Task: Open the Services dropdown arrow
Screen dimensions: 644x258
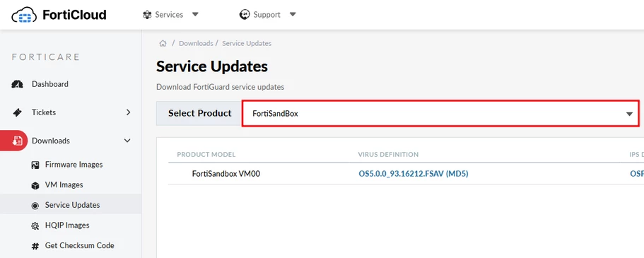Action: 196,14
